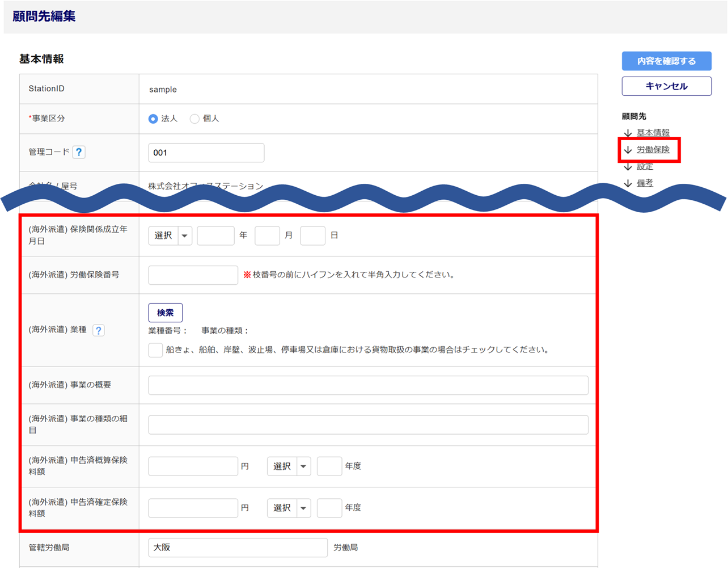The image size is (728, 568).
Task: Click the 管理コード input field
Action: click(x=206, y=153)
